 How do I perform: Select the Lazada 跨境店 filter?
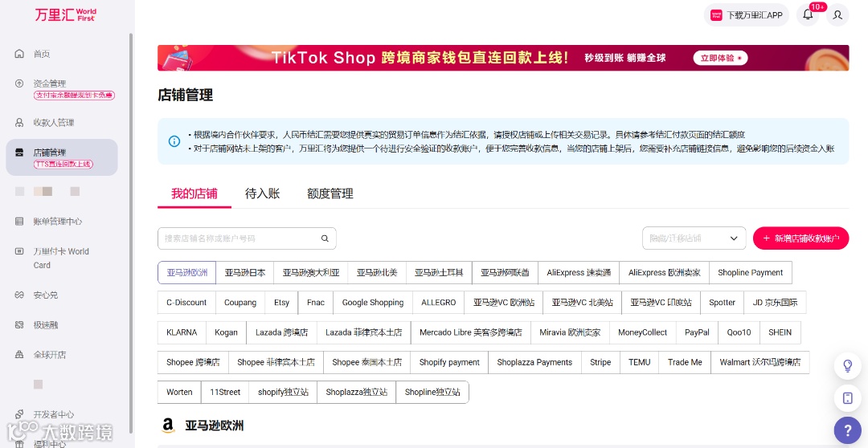(282, 332)
